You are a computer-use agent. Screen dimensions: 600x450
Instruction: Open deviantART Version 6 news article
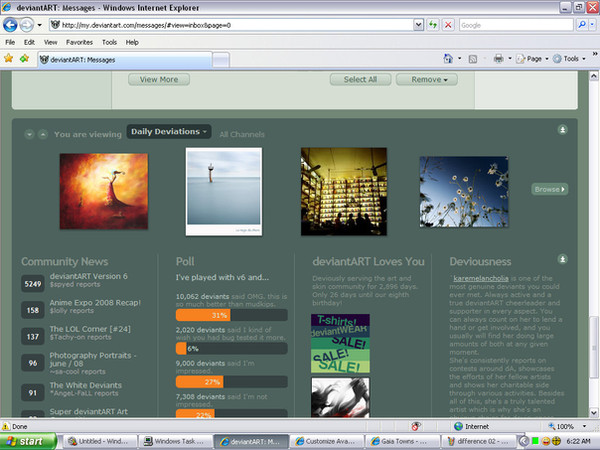pos(88,276)
